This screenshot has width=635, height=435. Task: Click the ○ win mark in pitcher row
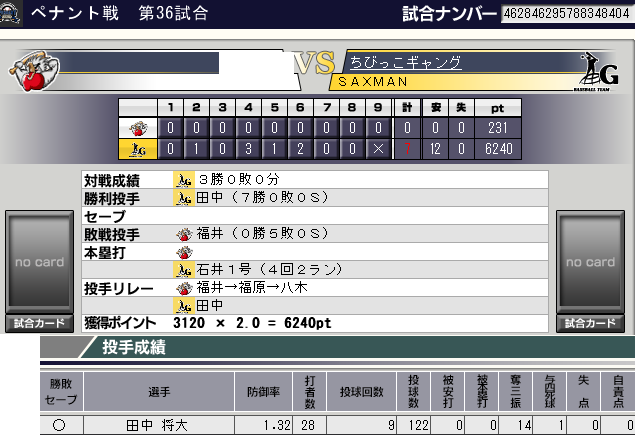59,425
